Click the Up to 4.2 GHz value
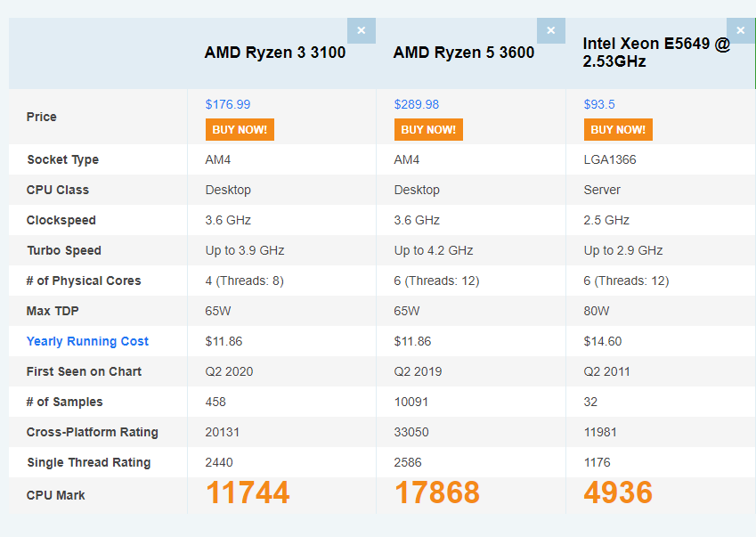The image size is (756, 537). point(434,250)
